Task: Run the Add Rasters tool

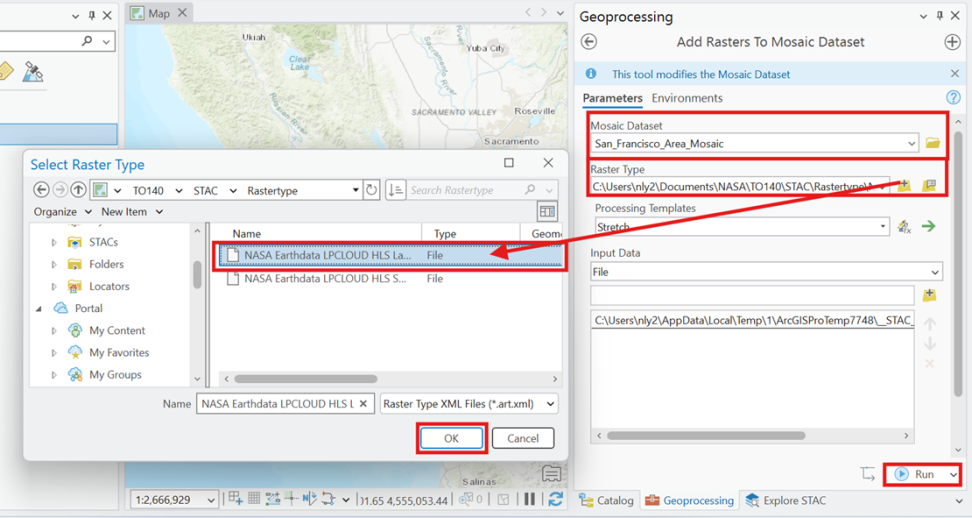Action: pos(917,475)
